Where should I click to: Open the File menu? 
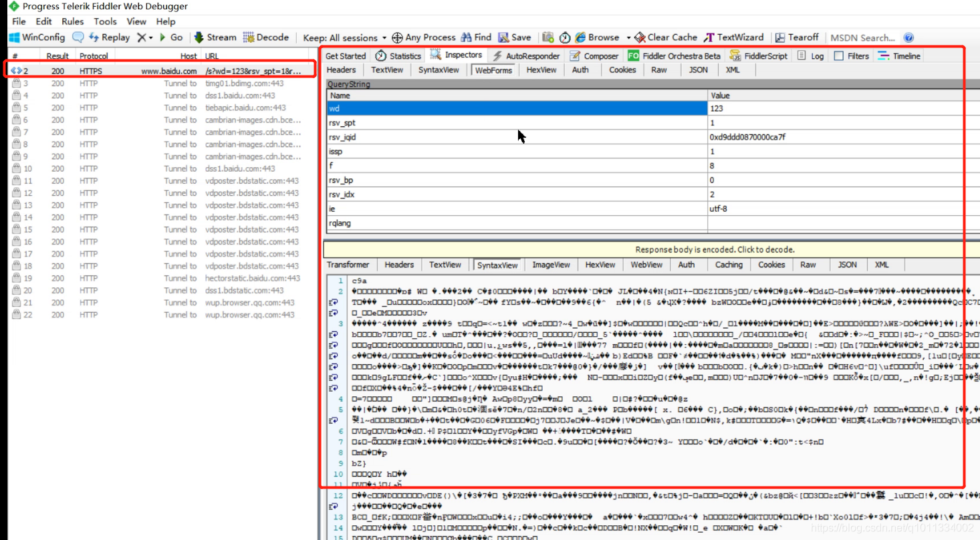tap(19, 21)
